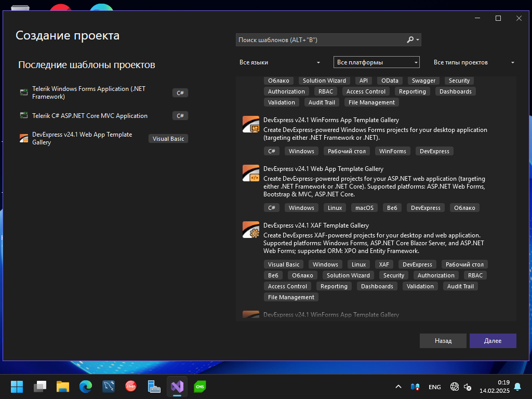Click the Telerik ASP.NET Core MVC recent template icon
The image size is (532, 399).
coord(24,115)
